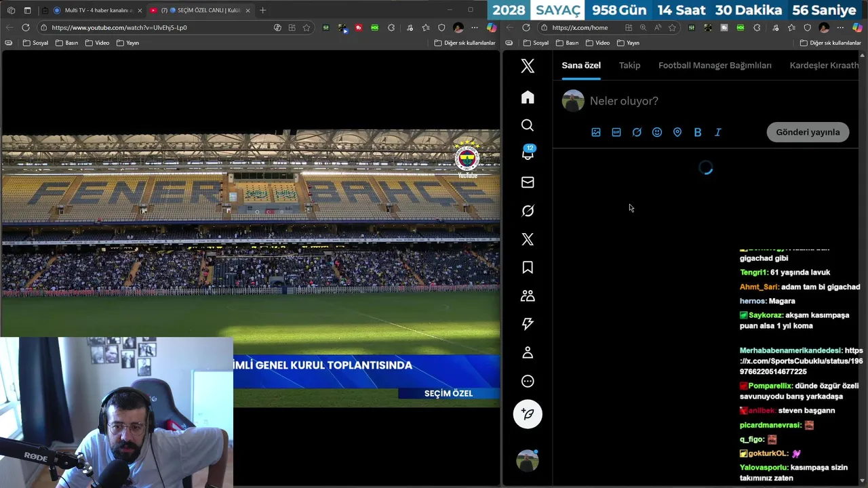Open Copilot icon in right browser
This screenshot has width=868, height=488.
coord(858,28)
